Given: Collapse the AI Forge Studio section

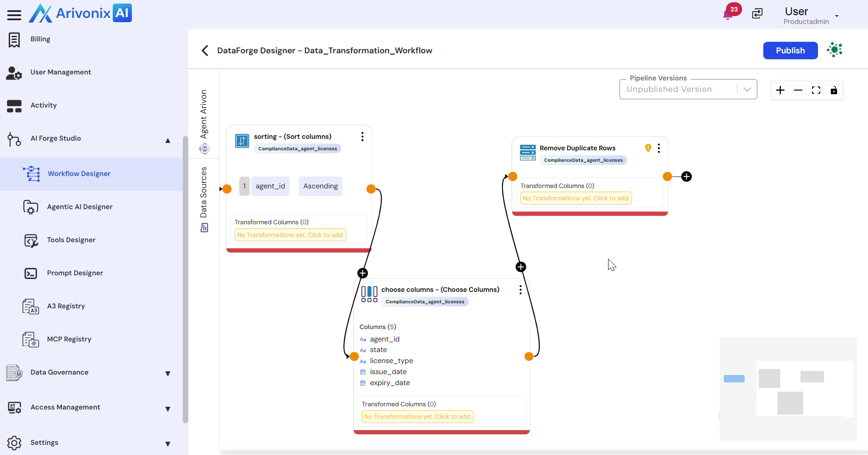Looking at the screenshot, I should pos(168,140).
